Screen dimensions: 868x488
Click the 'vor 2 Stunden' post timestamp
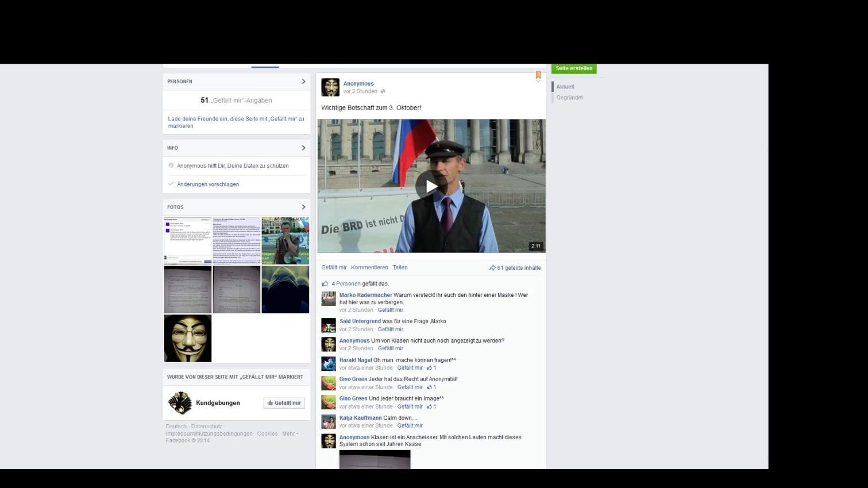click(x=360, y=91)
